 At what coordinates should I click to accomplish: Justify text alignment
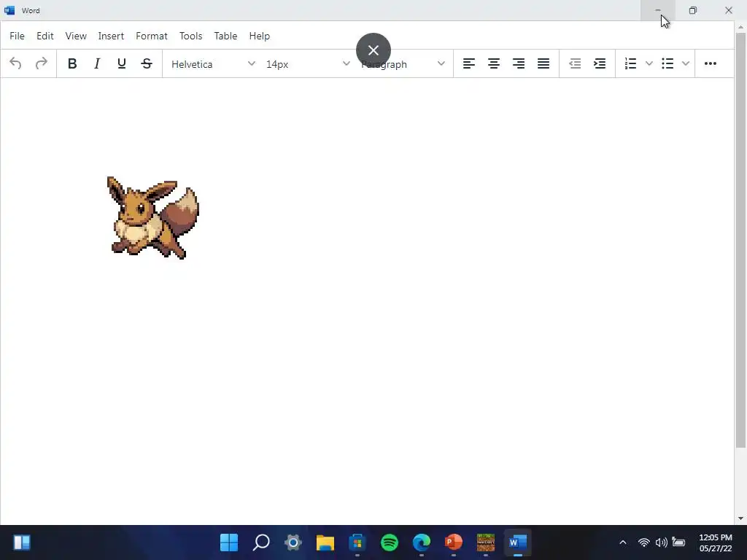coord(543,63)
